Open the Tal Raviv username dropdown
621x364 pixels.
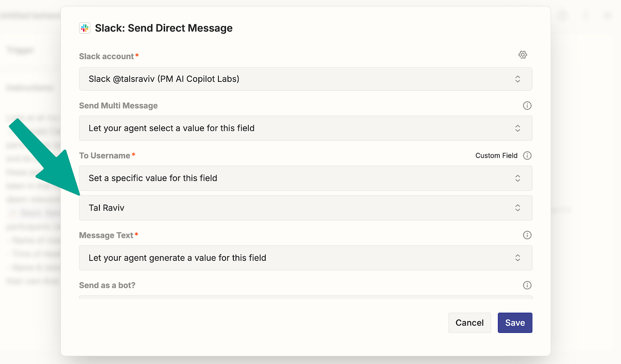305,208
